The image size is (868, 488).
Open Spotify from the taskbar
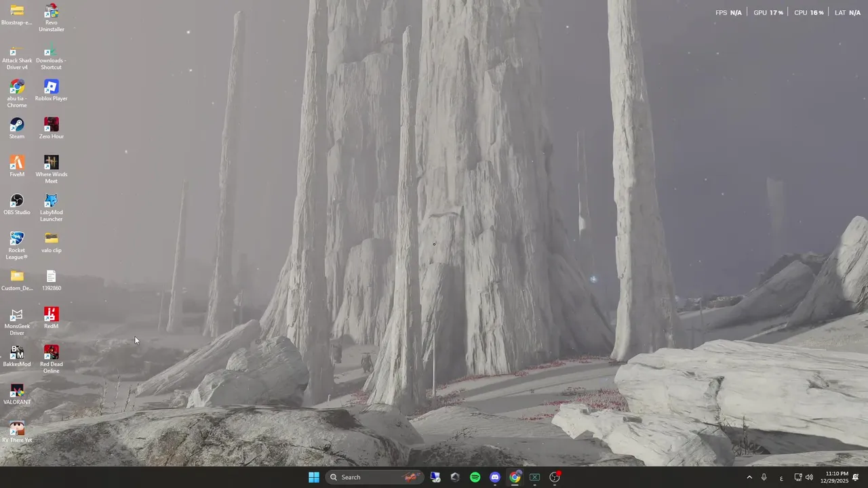coord(475,477)
